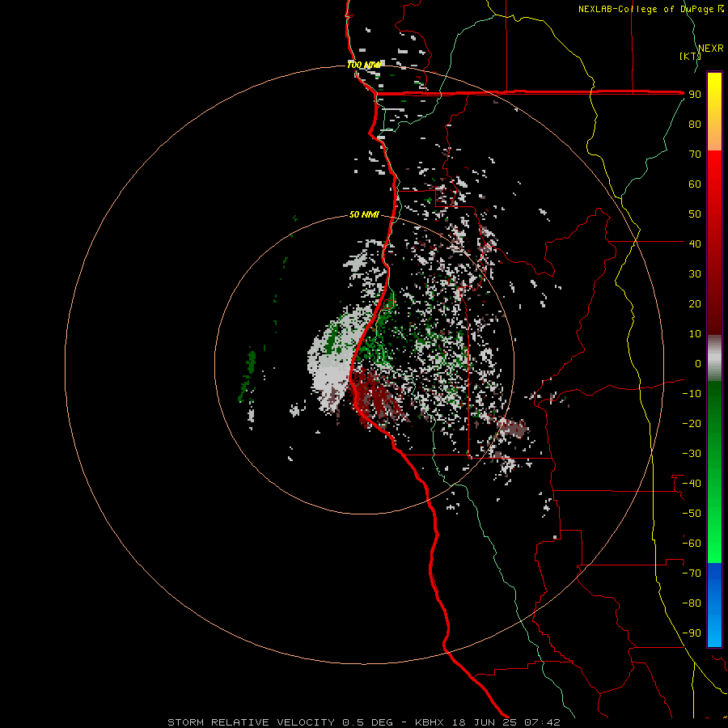Click the -50 knot scale label

pos(692,514)
